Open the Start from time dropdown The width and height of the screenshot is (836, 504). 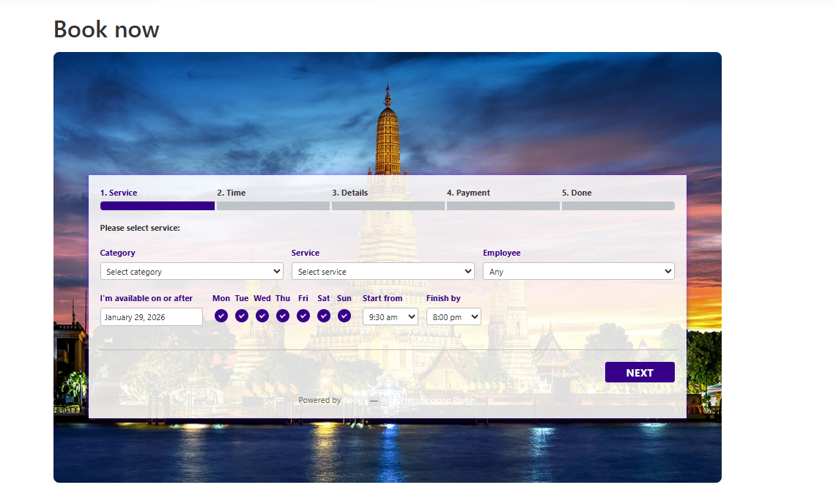390,317
